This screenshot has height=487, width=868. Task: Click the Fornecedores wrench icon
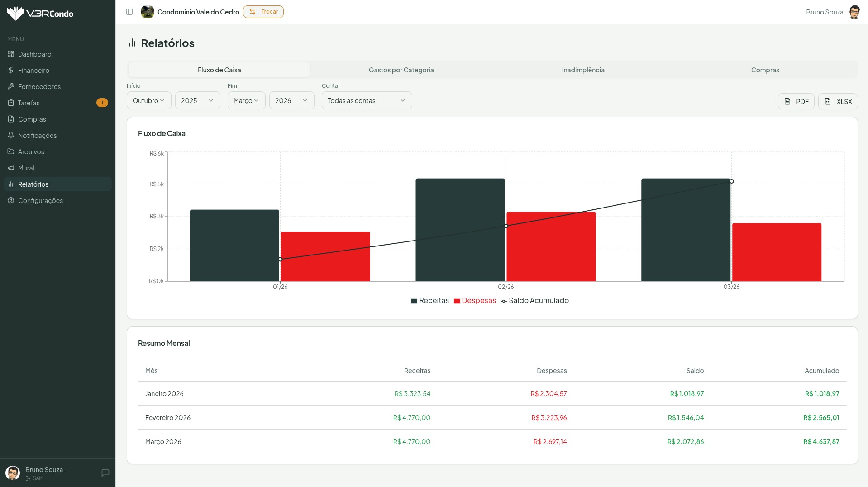(x=11, y=86)
